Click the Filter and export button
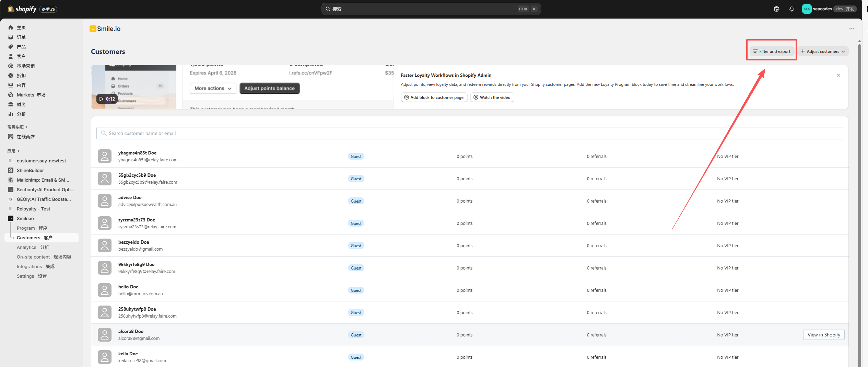Viewport: 868px width, 367px height. point(772,51)
